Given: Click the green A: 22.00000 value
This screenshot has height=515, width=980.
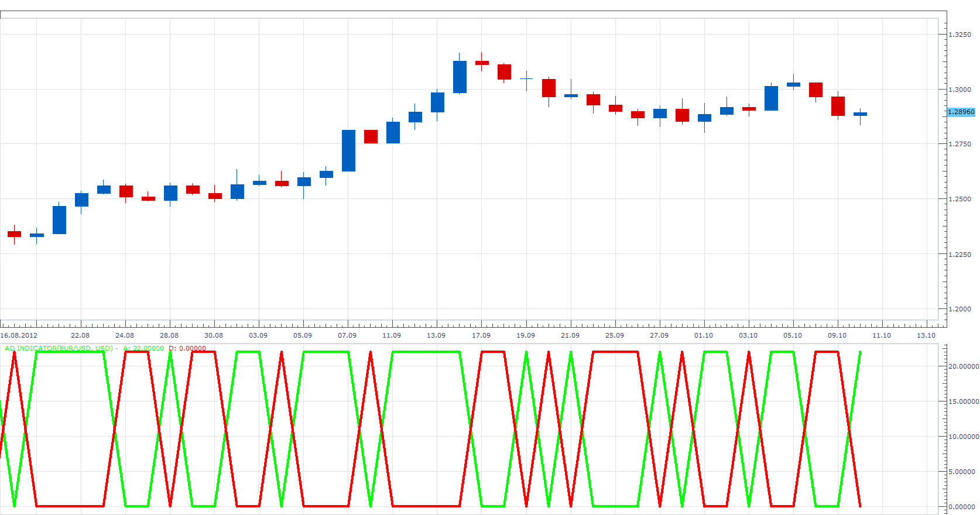Looking at the screenshot, I should pos(143,348).
